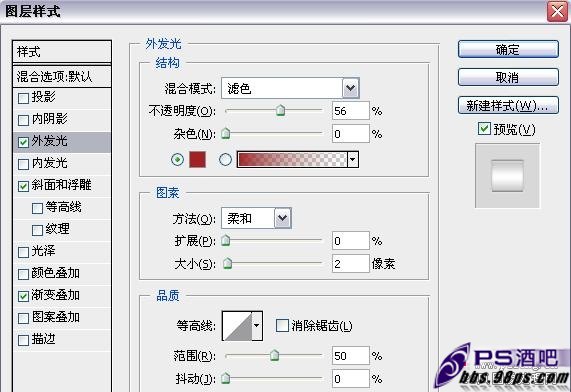Toggle the 消除锯齿 anti-alias checkbox
Screen dimensions: 571x392
pyautogui.click(x=282, y=325)
